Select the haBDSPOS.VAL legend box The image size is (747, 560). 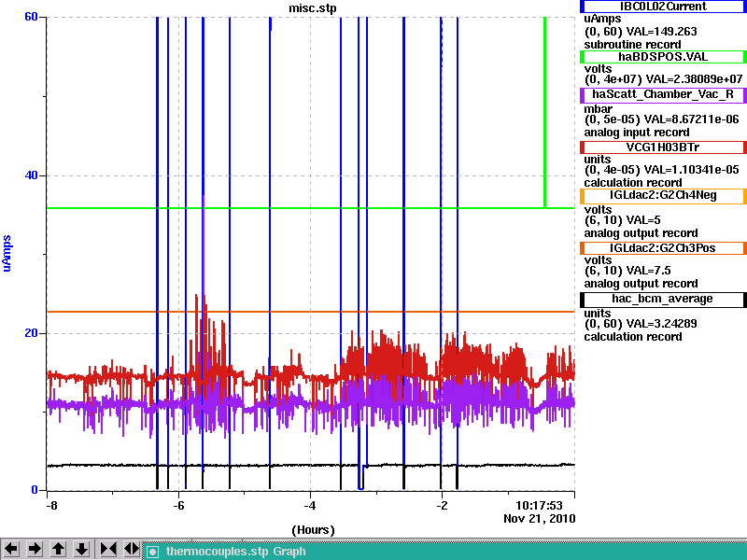coord(663,57)
